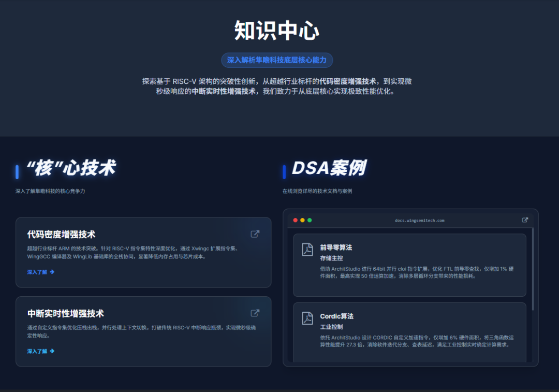Click green dot in docs window header
The width and height of the screenshot is (559, 392).
310,220
